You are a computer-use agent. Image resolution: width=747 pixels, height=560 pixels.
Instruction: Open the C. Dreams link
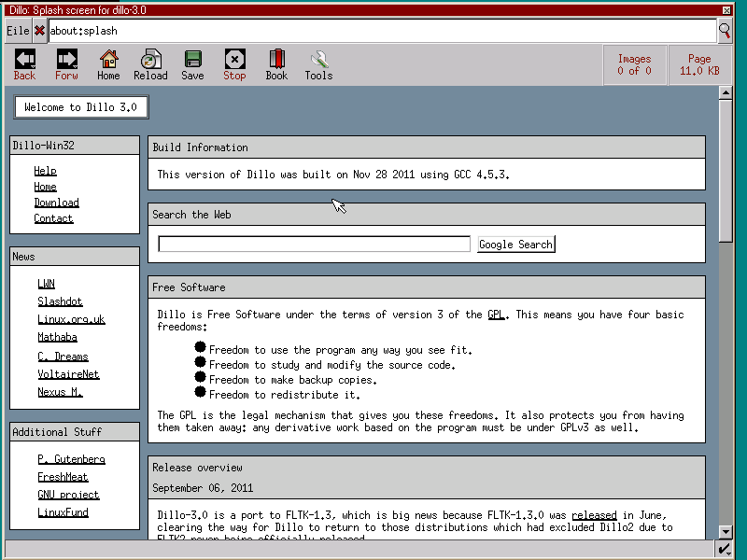[63, 357]
